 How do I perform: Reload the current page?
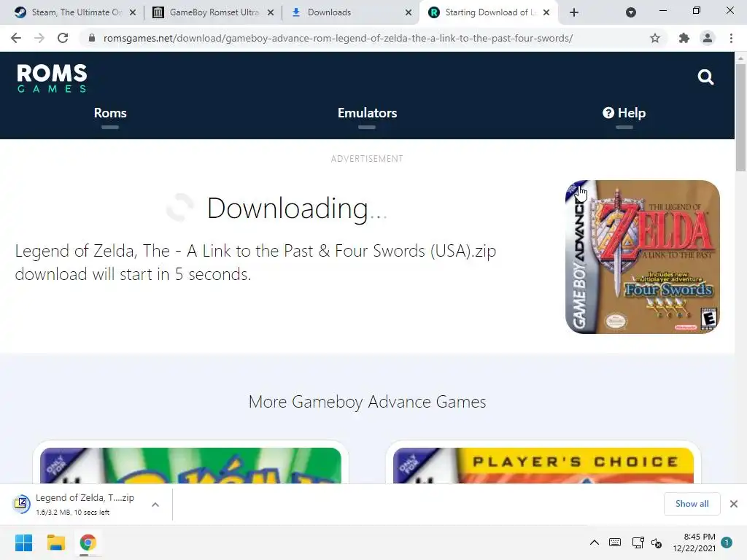coord(63,38)
